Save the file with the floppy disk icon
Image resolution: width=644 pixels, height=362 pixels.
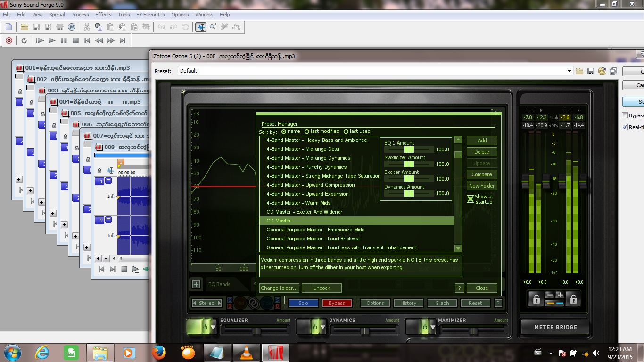pyautogui.click(x=36, y=27)
